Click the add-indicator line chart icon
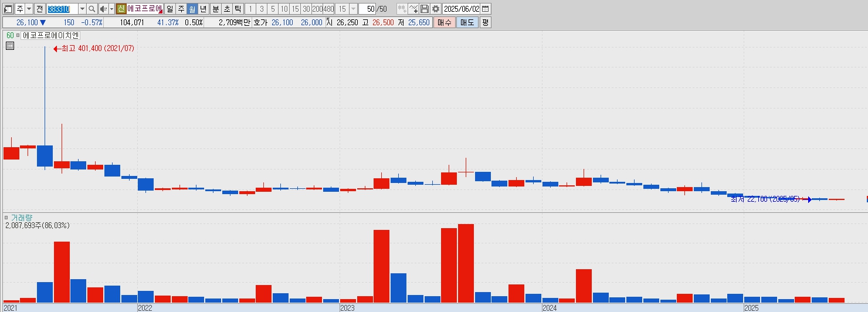This screenshot has height=312, width=868. (x=413, y=9)
